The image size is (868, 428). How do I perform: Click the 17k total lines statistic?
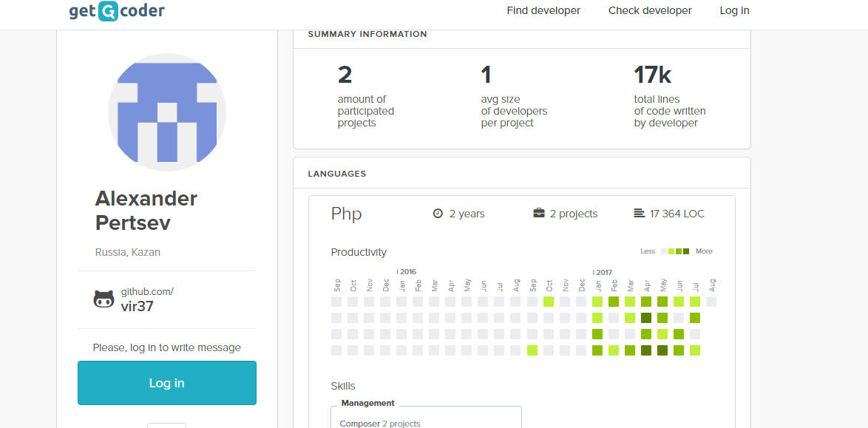pyautogui.click(x=652, y=75)
